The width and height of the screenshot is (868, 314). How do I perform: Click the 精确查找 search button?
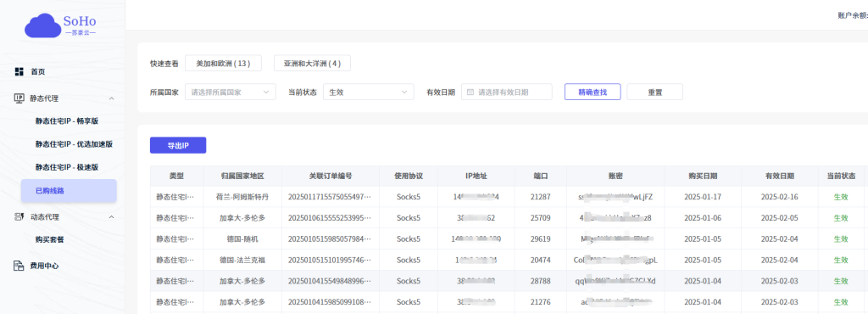coord(593,92)
